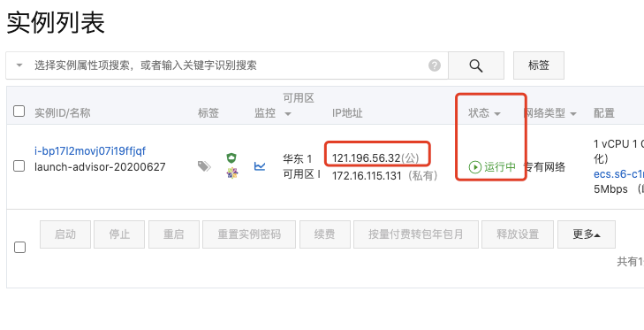Click the green security shield icon
This screenshot has width=644, height=330.
pos(232,157)
